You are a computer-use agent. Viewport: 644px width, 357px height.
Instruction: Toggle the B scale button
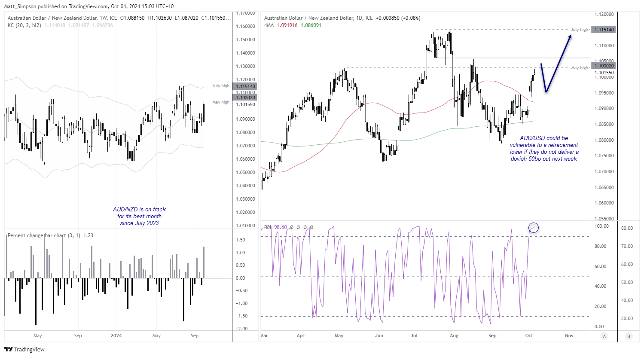pos(629,336)
